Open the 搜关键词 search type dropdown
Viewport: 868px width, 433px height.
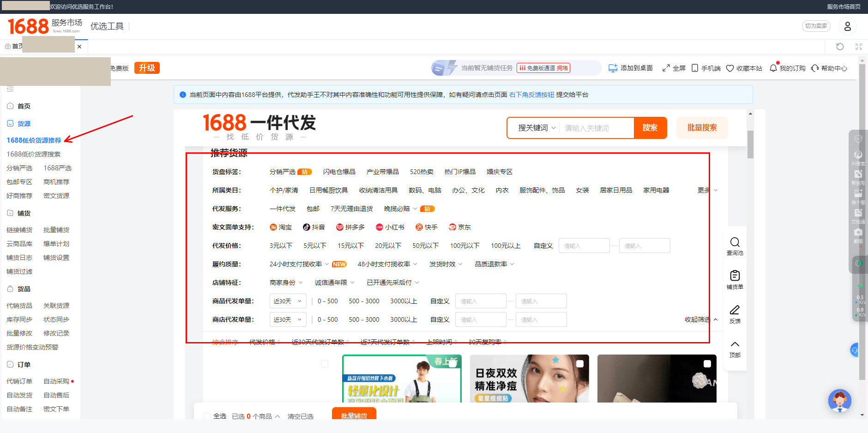click(x=536, y=128)
